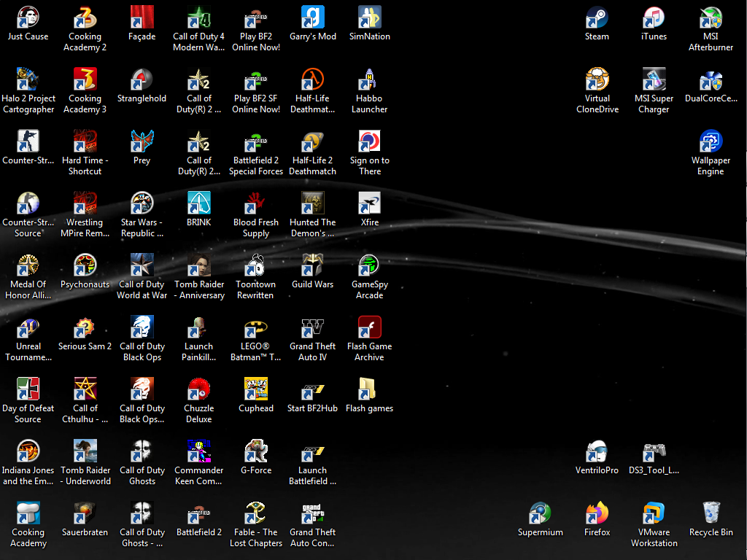Viewport: 747px width, 560px height.
Task: Select the Psychonauts game shortcut
Action: click(85, 266)
